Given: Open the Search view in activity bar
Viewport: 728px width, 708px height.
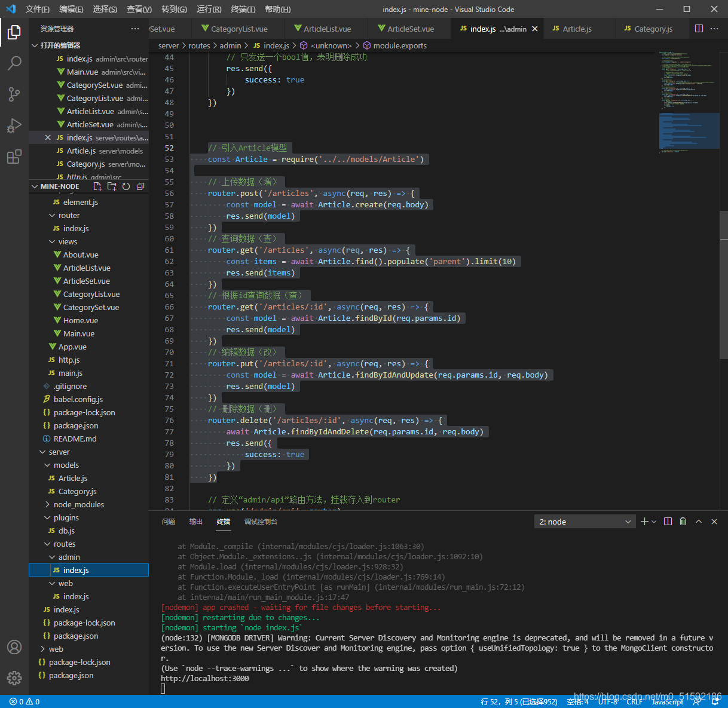Looking at the screenshot, I should [14, 63].
